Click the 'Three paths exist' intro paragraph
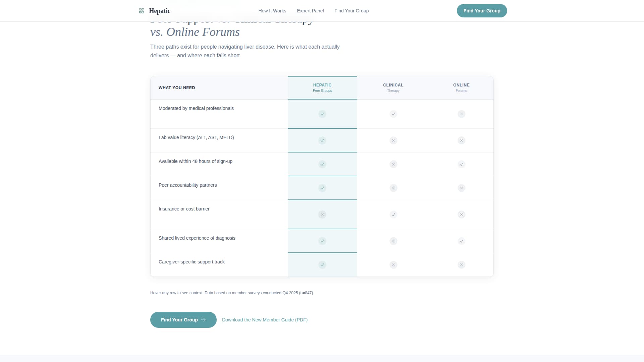644x362 pixels. point(245,51)
